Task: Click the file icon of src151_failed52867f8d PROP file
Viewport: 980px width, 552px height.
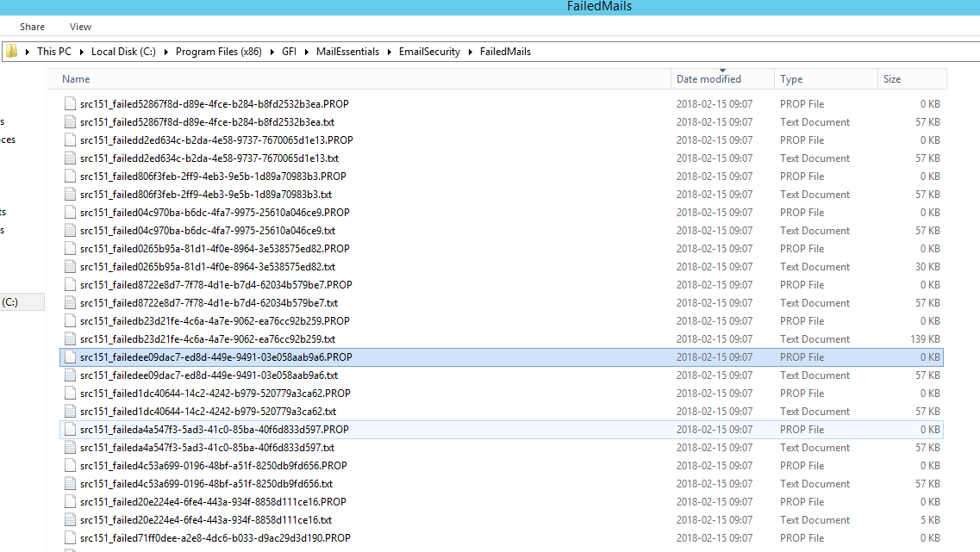Action: 70,103
